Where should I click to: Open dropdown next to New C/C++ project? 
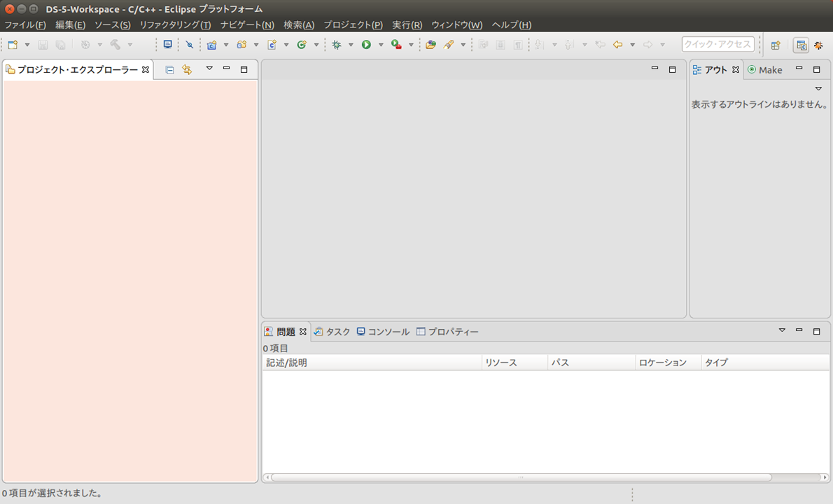click(226, 45)
